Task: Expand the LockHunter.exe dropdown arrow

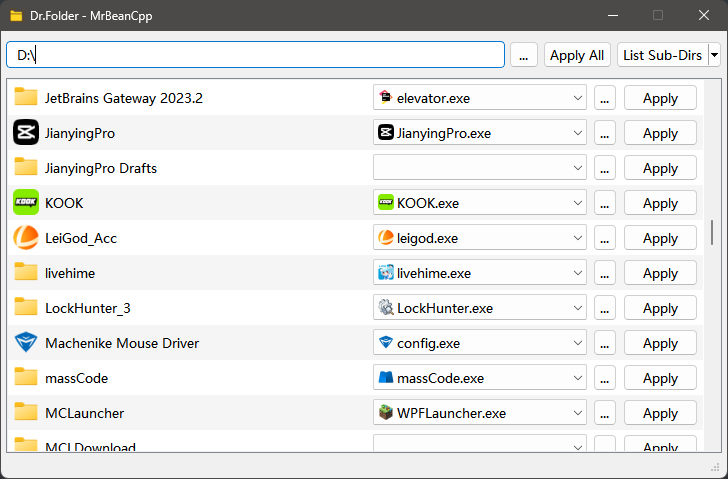Action: [577, 308]
